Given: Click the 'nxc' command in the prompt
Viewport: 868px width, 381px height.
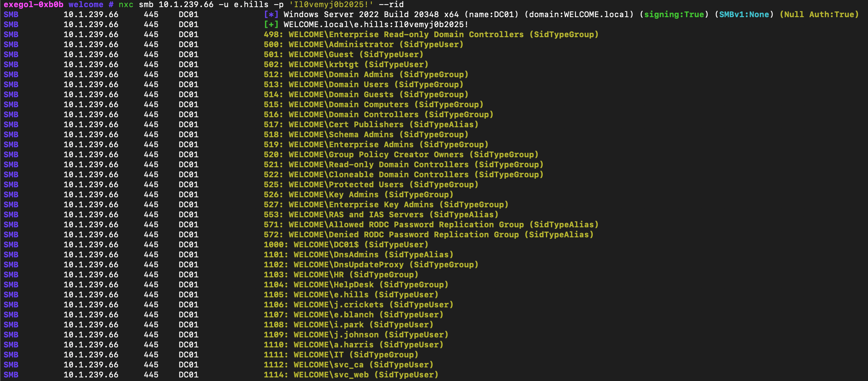Looking at the screenshot, I should (x=126, y=5).
